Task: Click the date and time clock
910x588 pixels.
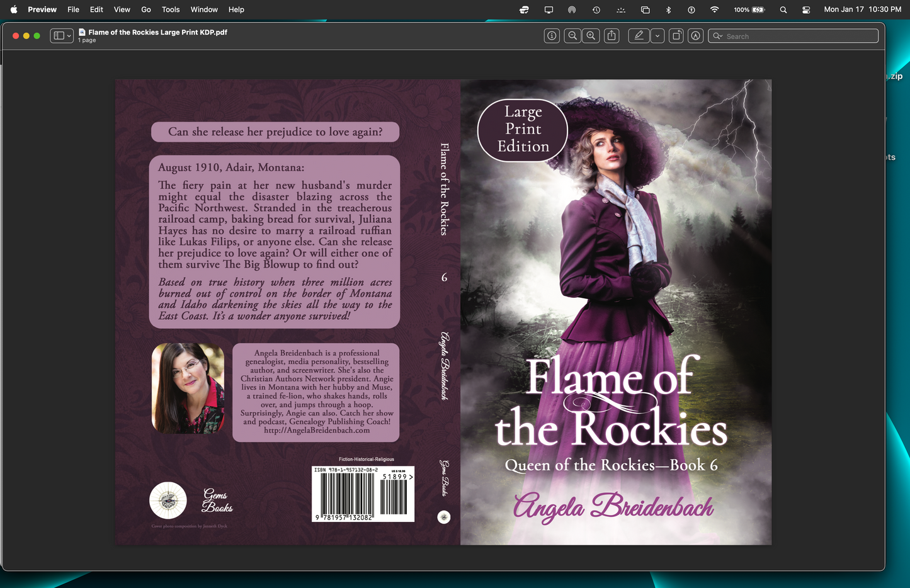Action: coord(862,9)
